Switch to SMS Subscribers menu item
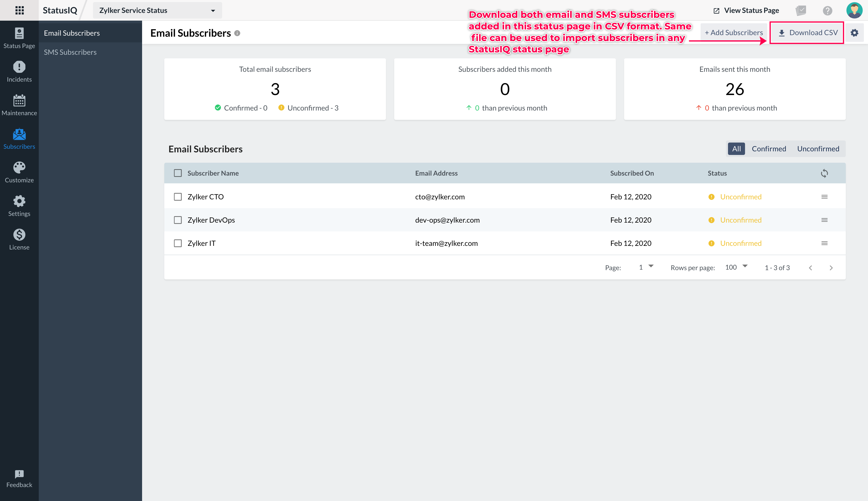Image resolution: width=868 pixels, height=501 pixels. tap(70, 52)
